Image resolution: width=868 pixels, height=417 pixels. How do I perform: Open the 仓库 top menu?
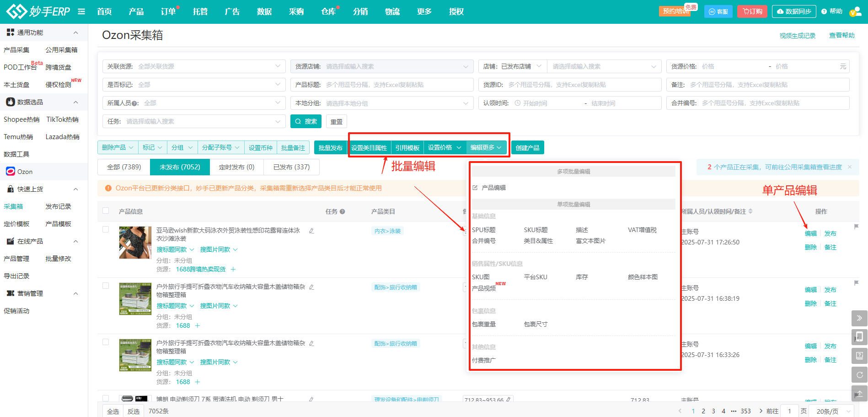tap(328, 11)
